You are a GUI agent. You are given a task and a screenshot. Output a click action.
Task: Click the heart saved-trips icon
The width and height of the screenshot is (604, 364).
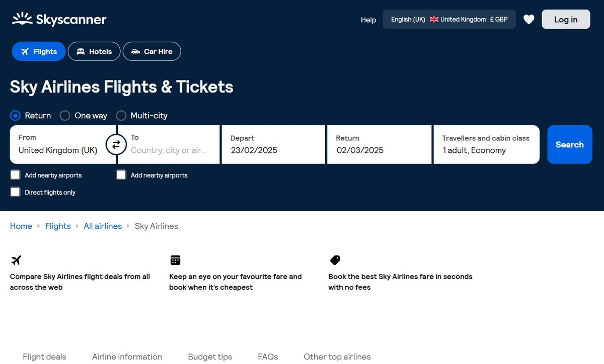pyautogui.click(x=528, y=20)
